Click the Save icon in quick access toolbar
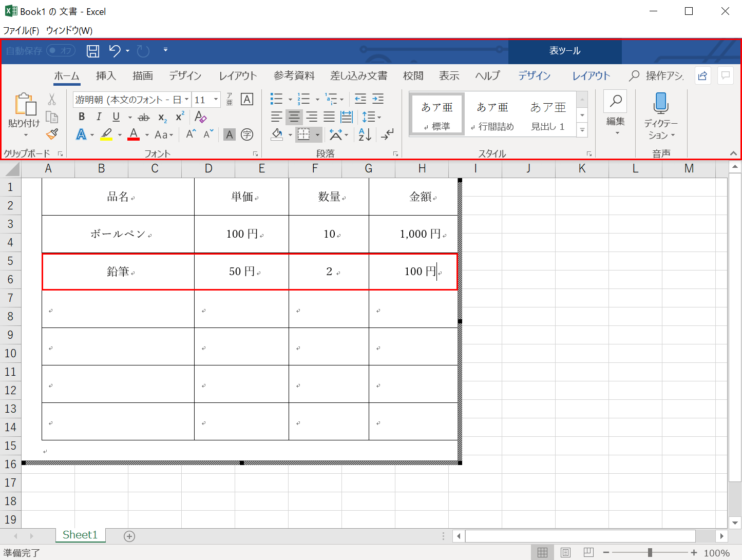 click(x=93, y=51)
